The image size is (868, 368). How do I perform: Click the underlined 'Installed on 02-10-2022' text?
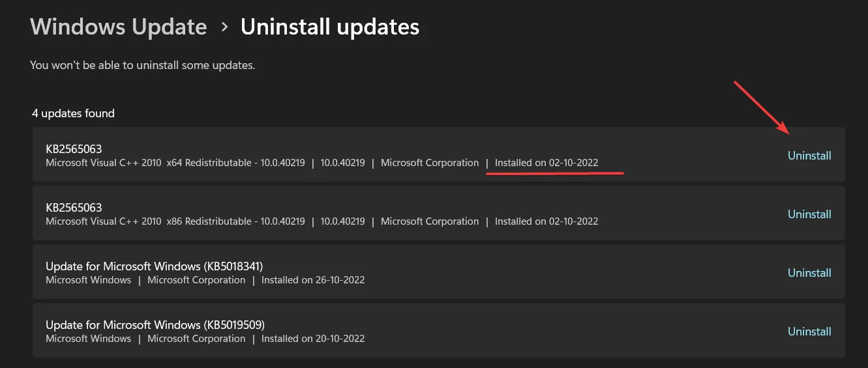click(x=546, y=163)
